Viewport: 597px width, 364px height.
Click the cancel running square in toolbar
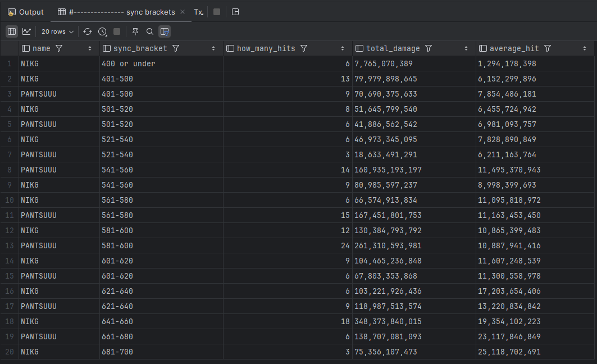tap(117, 31)
